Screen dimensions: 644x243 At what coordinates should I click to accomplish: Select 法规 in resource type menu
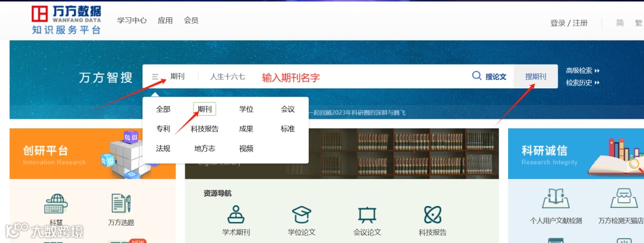coord(163,149)
